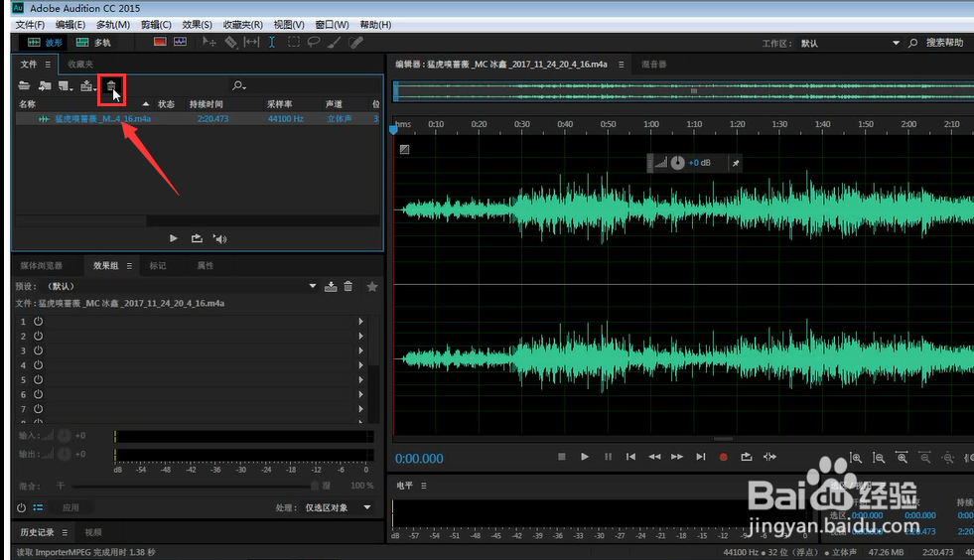Start playback in the editor transport
Image resolution: width=974 pixels, height=560 pixels.
click(585, 457)
